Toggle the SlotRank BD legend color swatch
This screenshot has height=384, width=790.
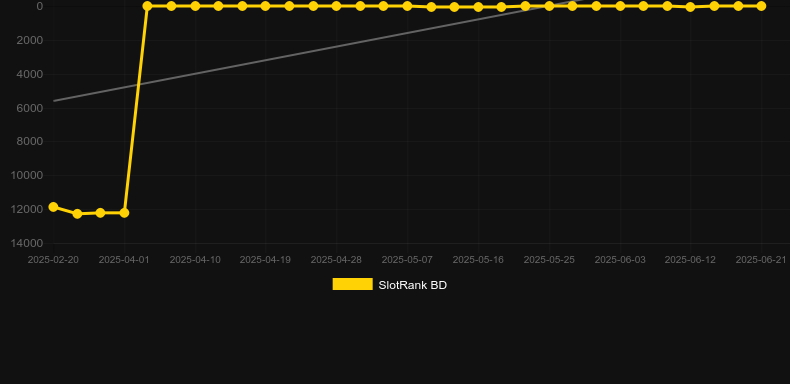[x=353, y=284]
